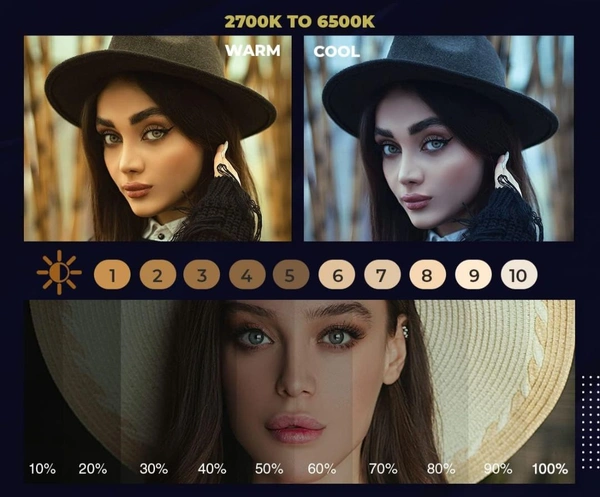Click the 2700K TO 6500K heading

coord(300,22)
